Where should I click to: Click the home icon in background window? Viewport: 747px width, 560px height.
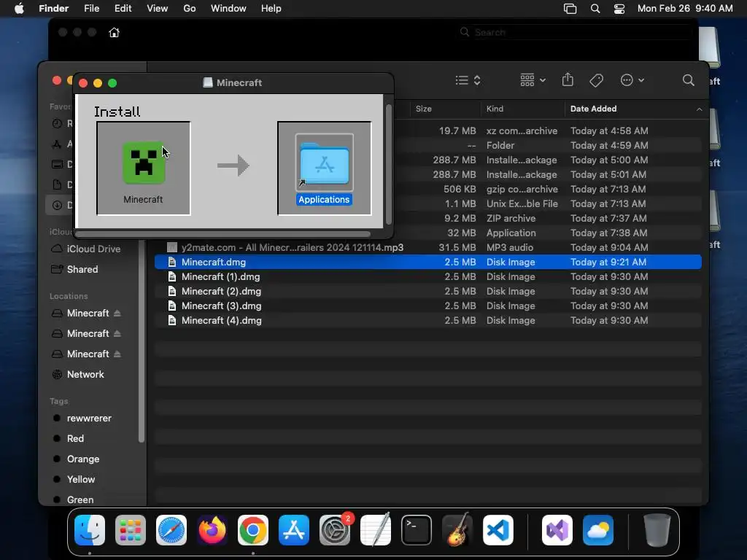[114, 32]
